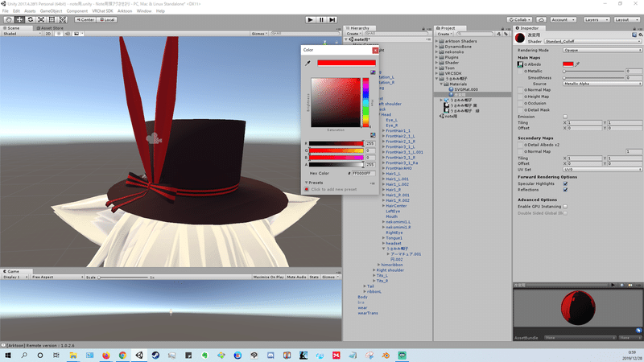The image size is (644, 362).
Task: Adjust Metallic slider
Action: point(594,72)
